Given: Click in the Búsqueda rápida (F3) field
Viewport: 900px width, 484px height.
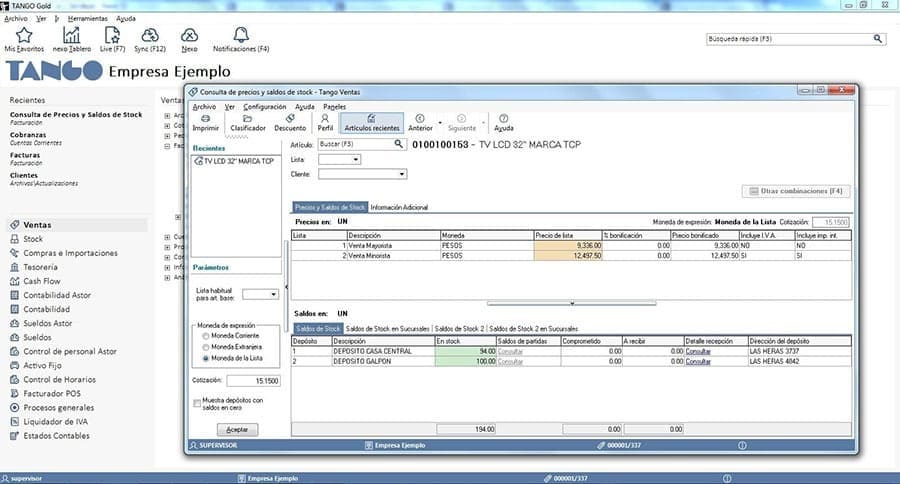Looking at the screenshot, I should (789, 38).
